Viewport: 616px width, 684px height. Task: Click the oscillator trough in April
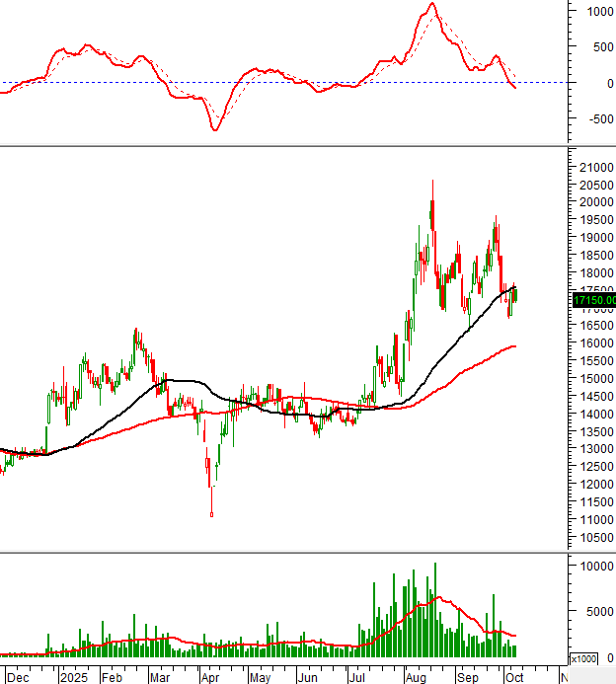tap(215, 130)
